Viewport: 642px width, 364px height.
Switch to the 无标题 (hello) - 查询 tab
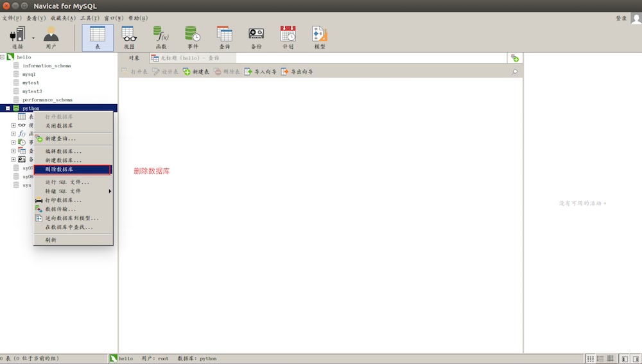point(185,58)
